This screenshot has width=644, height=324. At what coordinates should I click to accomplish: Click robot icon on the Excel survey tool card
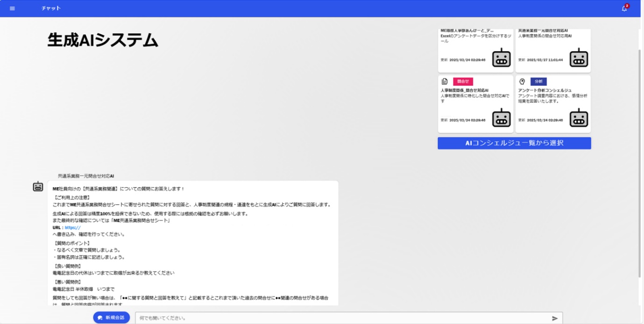click(x=502, y=58)
